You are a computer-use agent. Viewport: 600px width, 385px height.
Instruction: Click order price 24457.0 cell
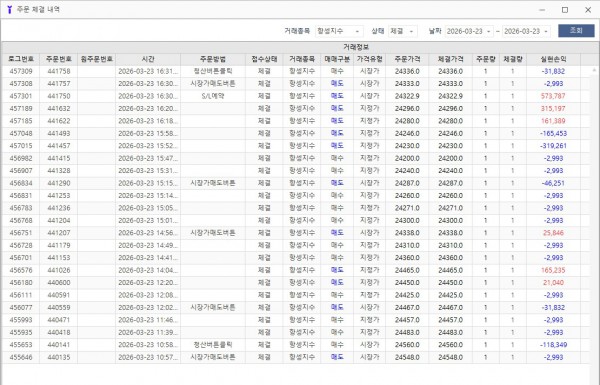pos(407,320)
